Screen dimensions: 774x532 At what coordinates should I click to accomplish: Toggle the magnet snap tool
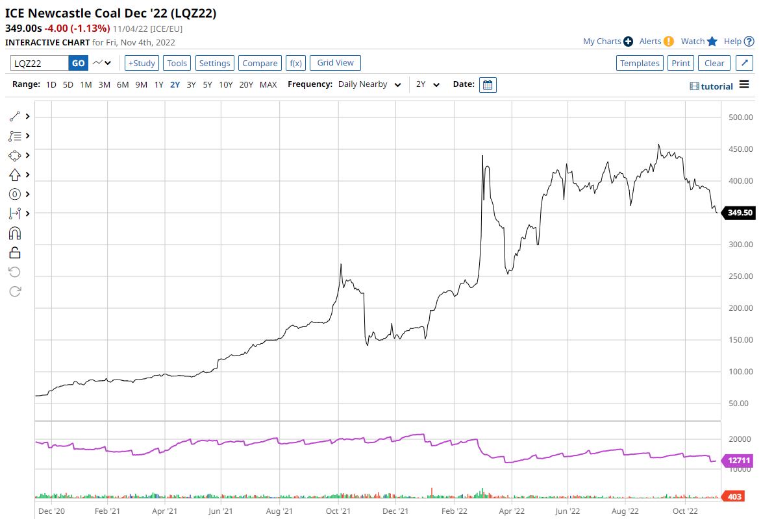point(15,233)
